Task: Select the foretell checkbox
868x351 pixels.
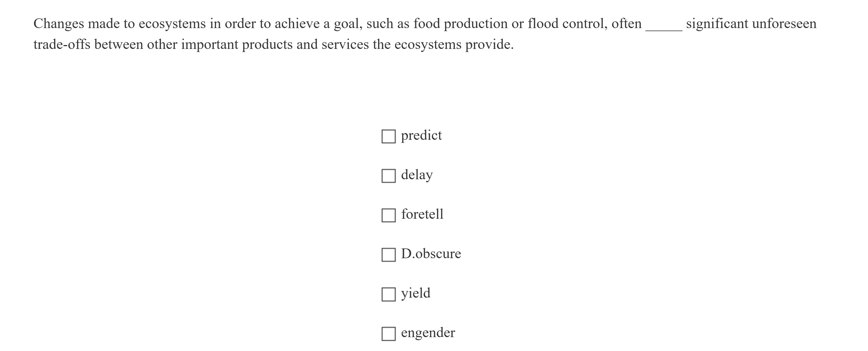Action: click(x=388, y=215)
